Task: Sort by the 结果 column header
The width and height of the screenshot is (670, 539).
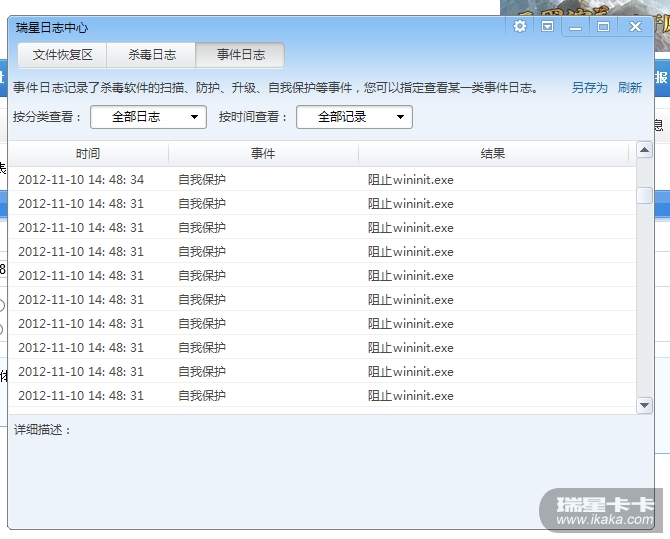Action: (493, 153)
